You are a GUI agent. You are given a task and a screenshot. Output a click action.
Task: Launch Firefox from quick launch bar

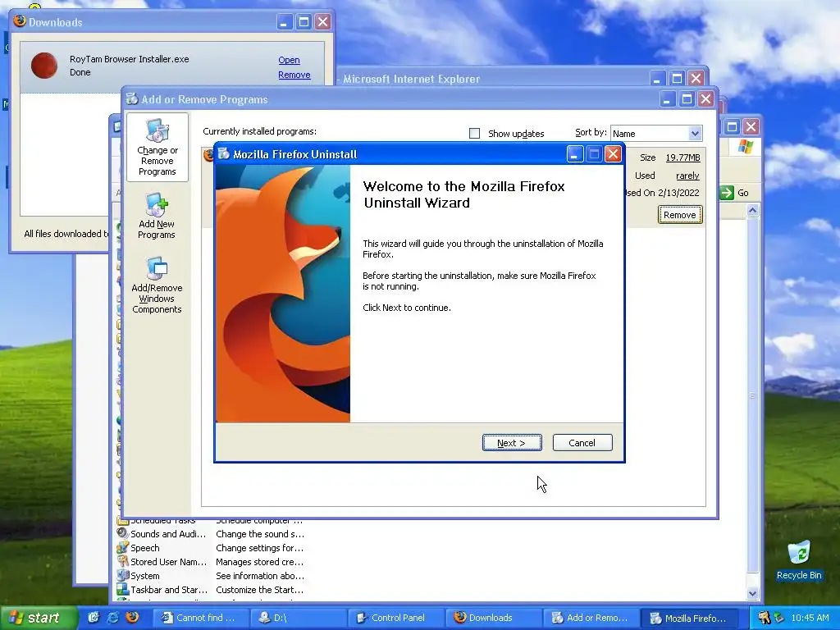point(132,617)
